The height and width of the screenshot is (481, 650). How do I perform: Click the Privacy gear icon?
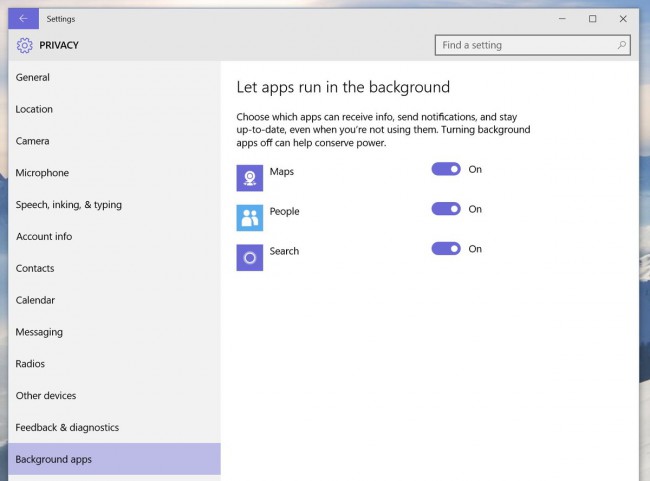pos(24,45)
